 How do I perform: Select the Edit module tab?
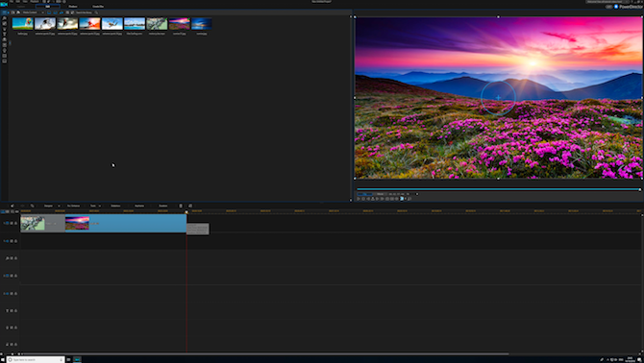click(x=48, y=7)
